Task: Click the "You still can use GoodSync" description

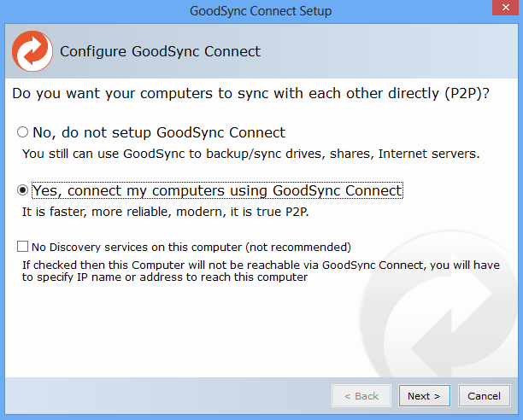Action: 251,154
